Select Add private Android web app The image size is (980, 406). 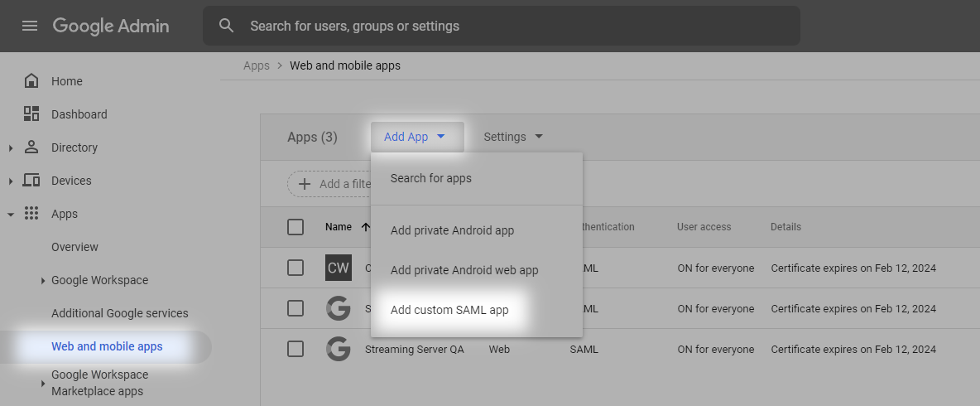[464, 270]
